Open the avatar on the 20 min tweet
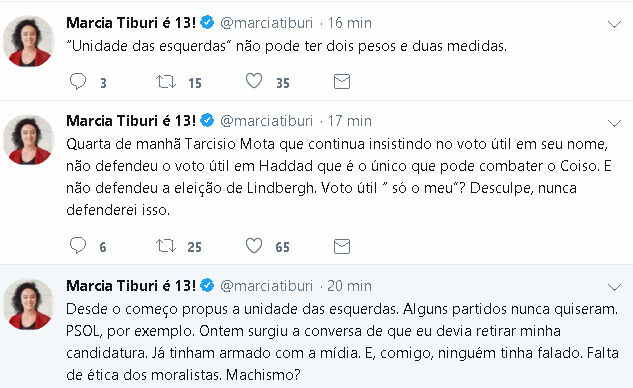Image resolution: width=633 pixels, height=388 pixels. 28,304
